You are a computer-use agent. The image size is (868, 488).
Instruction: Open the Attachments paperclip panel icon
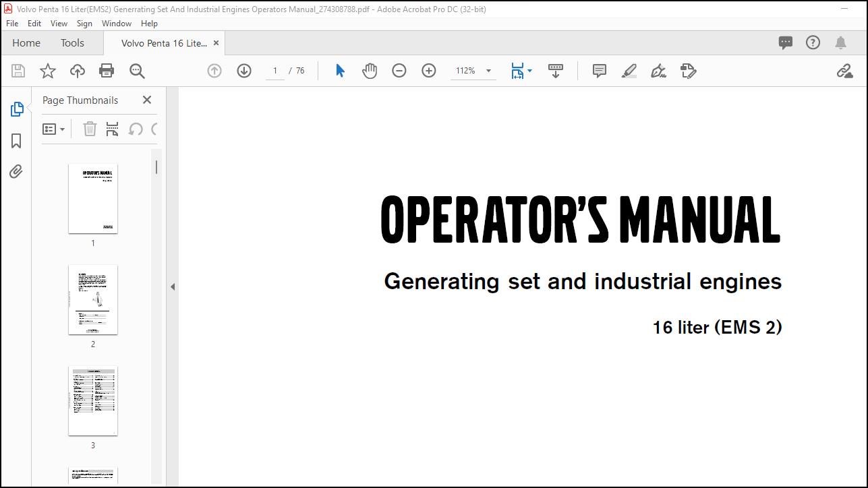[x=16, y=171]
